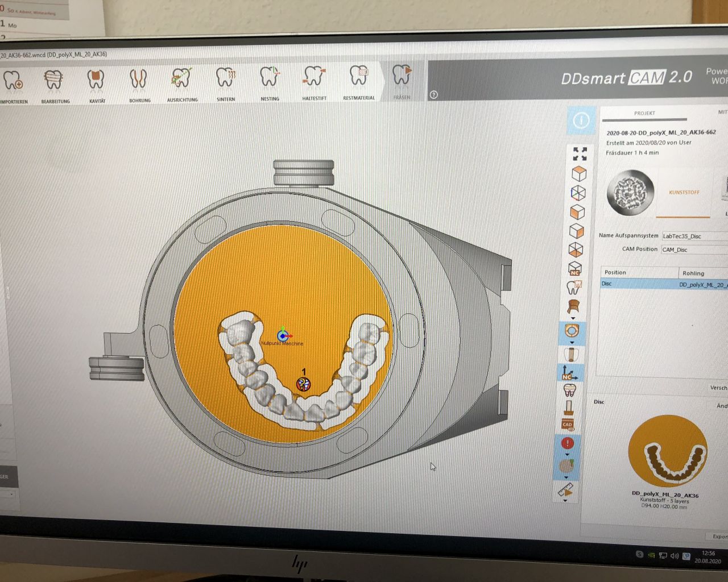The height and width of the screenshot is (582, 728).
Task: Select the cube view with orange right face
Action: tap(577, 231)
